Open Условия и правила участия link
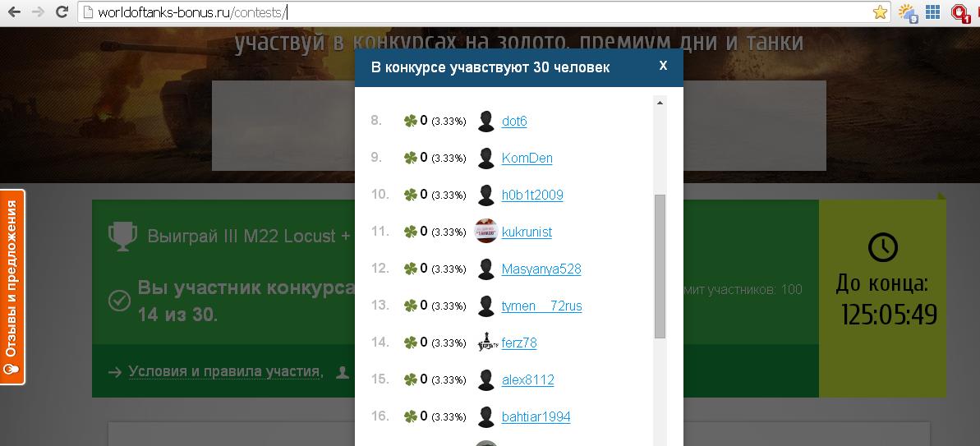Image resolution: width=980 pixels, height=446 pixels. pyautogui.click(x=224, y=371)
